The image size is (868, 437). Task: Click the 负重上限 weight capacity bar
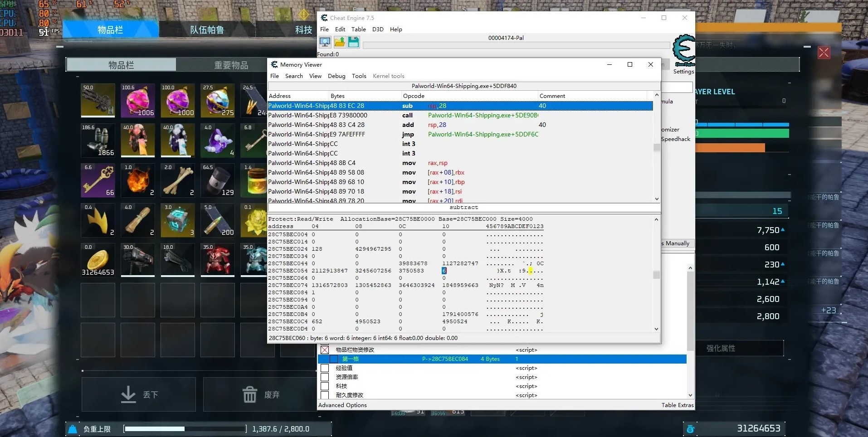pos(185,429)
